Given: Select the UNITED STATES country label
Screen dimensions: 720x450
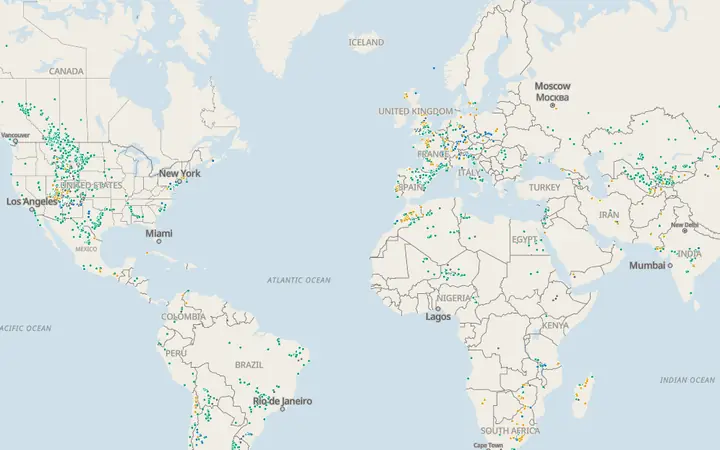Looking at the screenshot, I should click(x=91, y=185).
